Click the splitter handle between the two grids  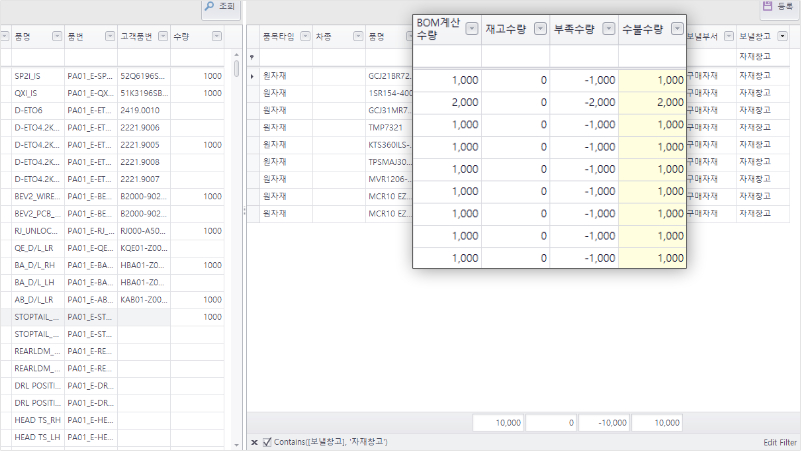tap(244, 211)
